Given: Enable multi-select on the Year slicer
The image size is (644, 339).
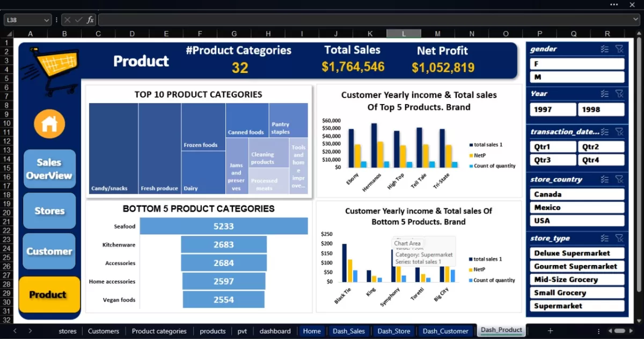Looking at the screenshot, I should (x=605, y=93).
